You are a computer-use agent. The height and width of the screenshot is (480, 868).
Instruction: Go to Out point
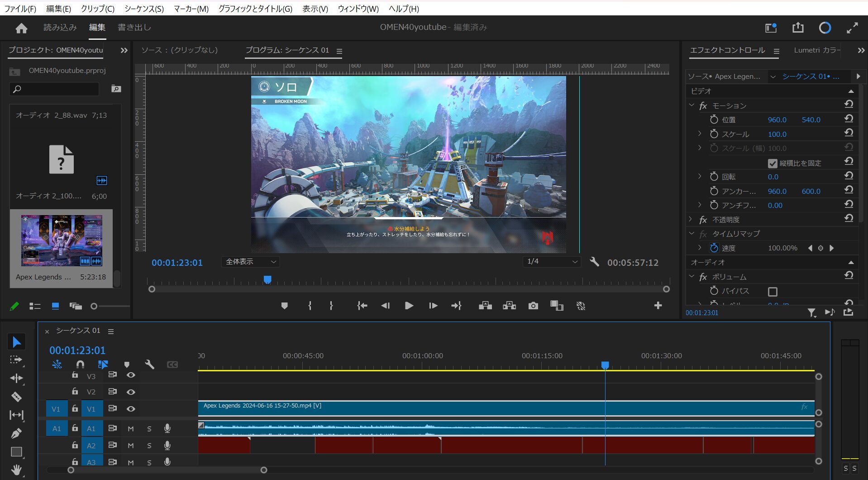point(456,306)
